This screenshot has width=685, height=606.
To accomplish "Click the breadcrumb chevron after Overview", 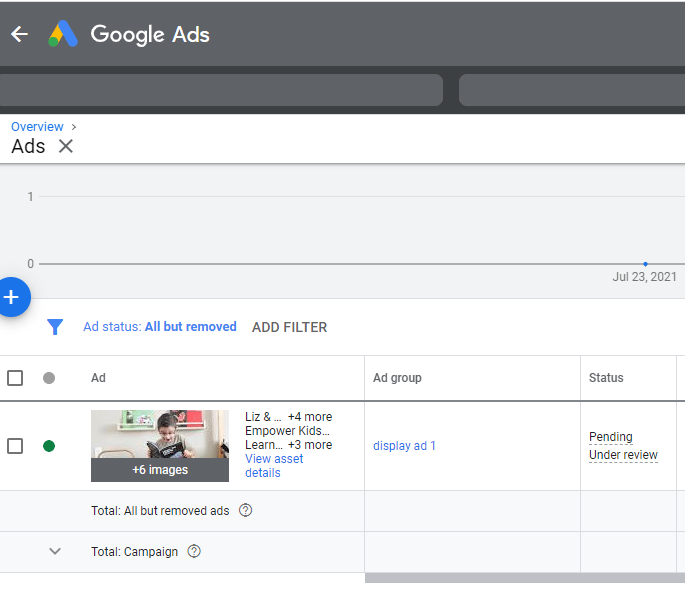I will [74, 127].
